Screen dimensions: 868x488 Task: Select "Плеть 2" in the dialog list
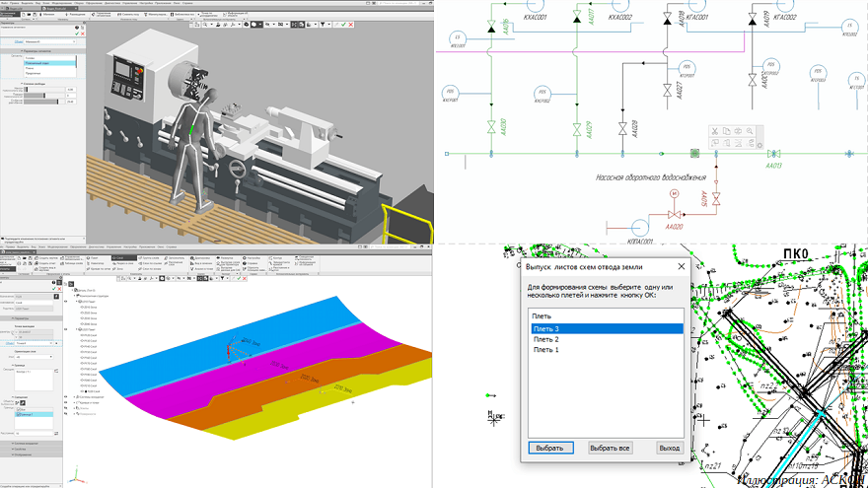pyautogui.click(x=545, y=339)
